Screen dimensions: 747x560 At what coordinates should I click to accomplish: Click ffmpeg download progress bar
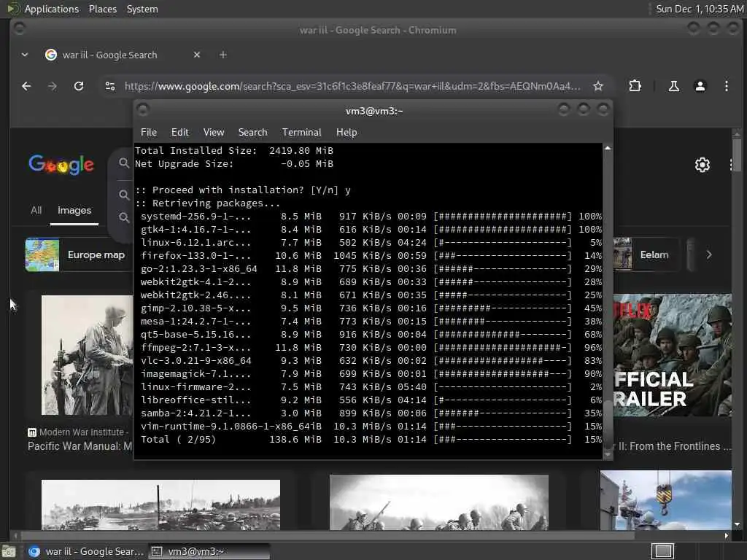pyautogui.click(x=502, y=348)
